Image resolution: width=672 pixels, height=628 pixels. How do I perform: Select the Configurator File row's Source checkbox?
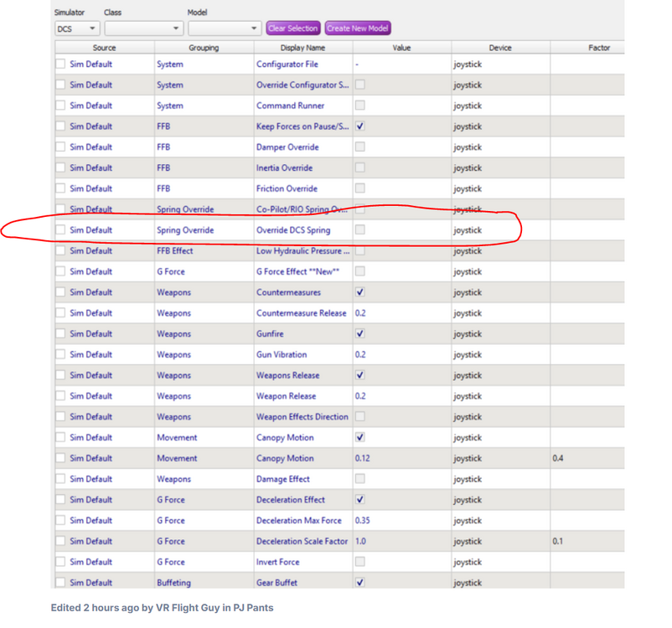tap(60, 64)
